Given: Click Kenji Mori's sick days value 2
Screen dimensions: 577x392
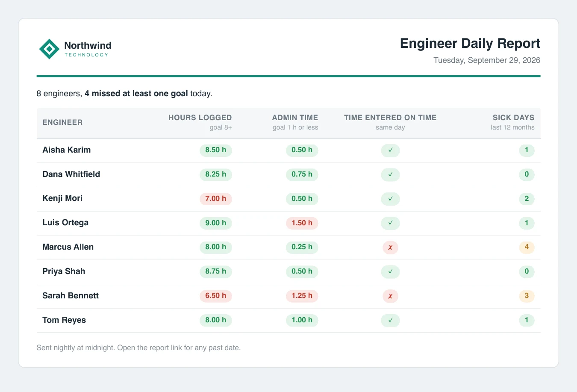Looking at the screenshot, I should tap(527, 199).
